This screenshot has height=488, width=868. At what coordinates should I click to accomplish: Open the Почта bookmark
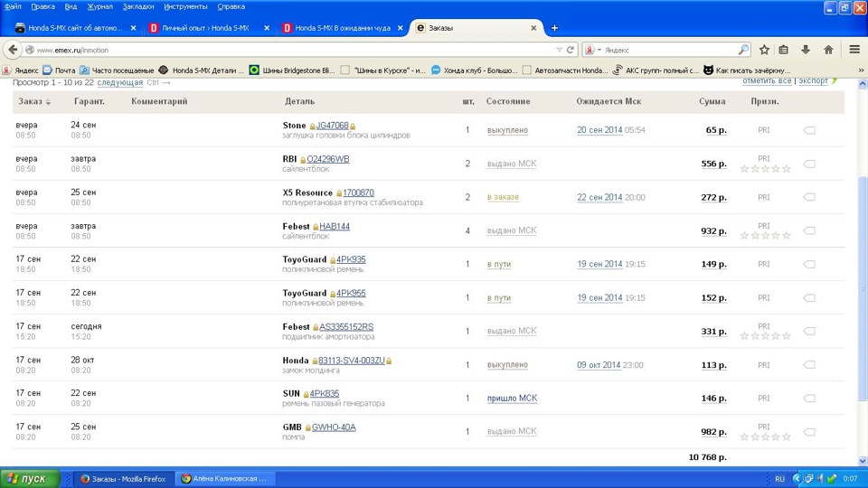pos(60,70)
